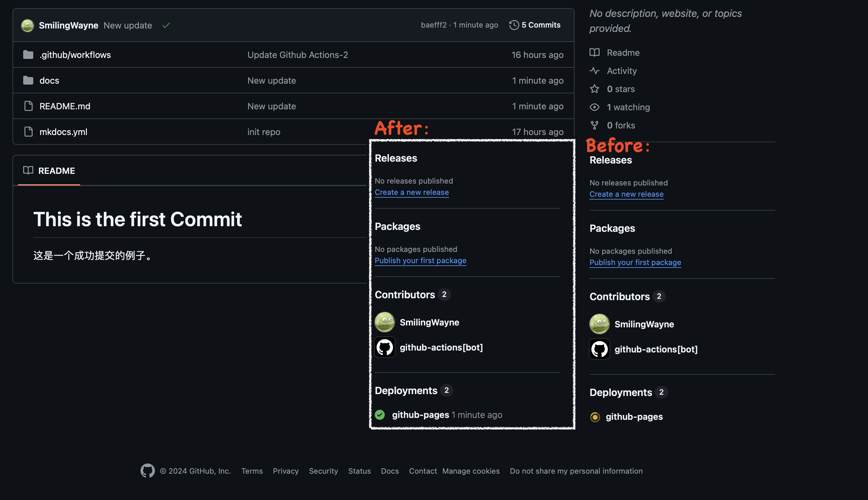
Task: Select the README tab
Action: [49, 171]
